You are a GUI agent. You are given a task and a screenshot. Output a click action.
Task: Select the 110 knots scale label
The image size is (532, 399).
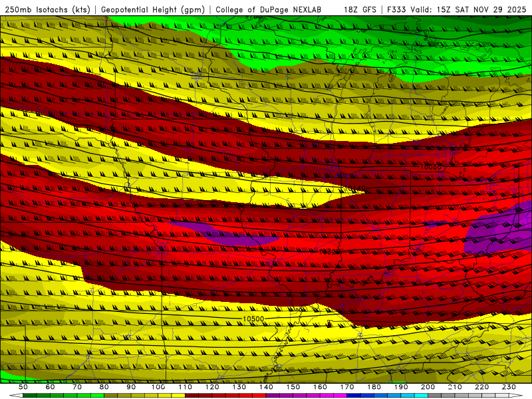[x=185, y=387]
